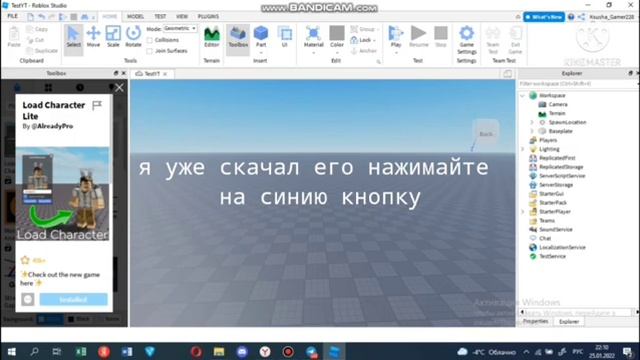Click the Paste clipboard icon
Image resolution: width=640 pixels, height=360 pixels.
(14, 37)
